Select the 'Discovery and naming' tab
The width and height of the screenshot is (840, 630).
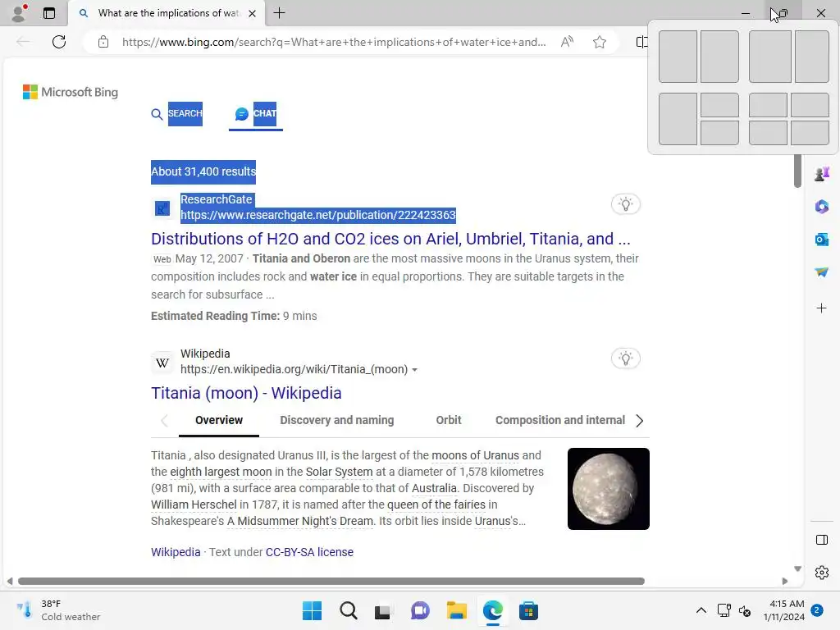point(337,421)
